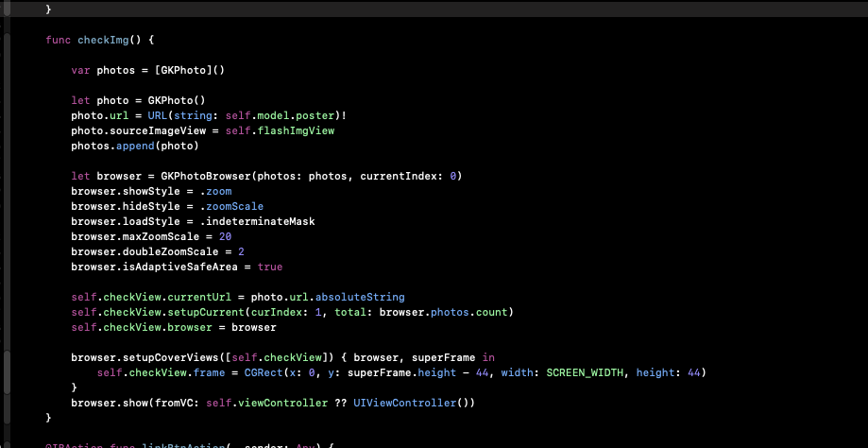
Task: Click the setupCurrent method name
Action: tap(206, 312)
